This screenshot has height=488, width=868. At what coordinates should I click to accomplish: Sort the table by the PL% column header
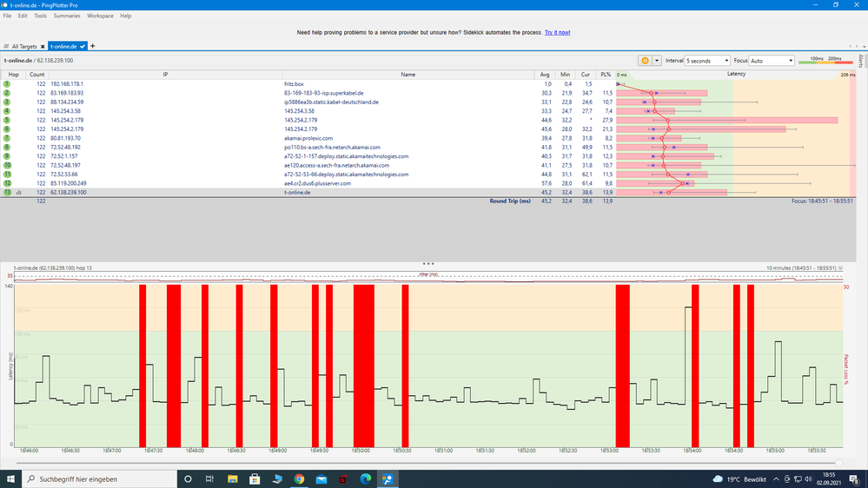606,75
